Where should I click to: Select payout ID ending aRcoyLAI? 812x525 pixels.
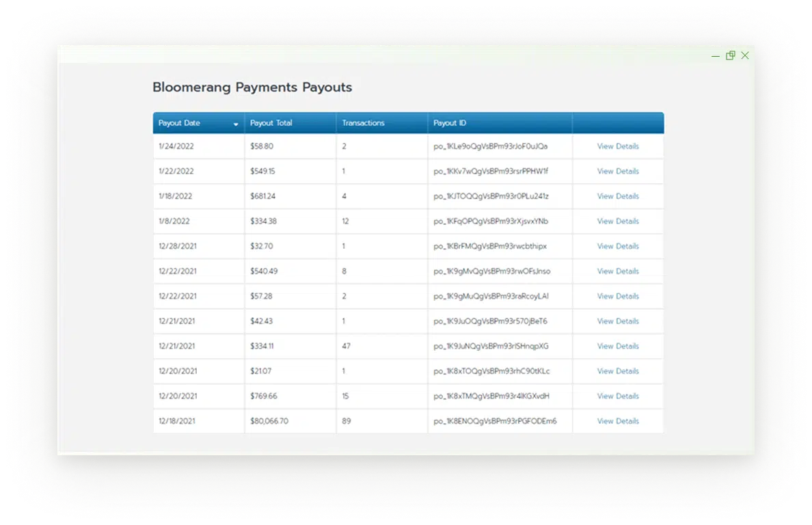tap(491, 296)
